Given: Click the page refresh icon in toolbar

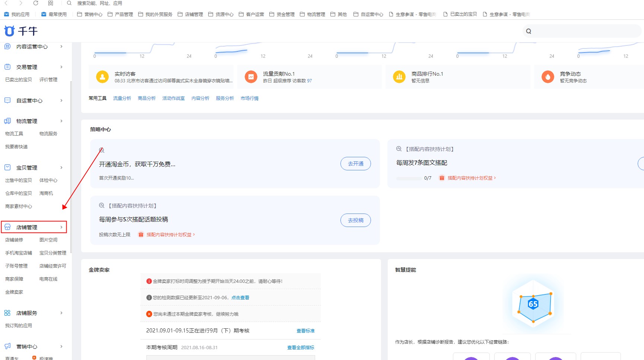Looking at the screenshot, I should tap(35, 3).
